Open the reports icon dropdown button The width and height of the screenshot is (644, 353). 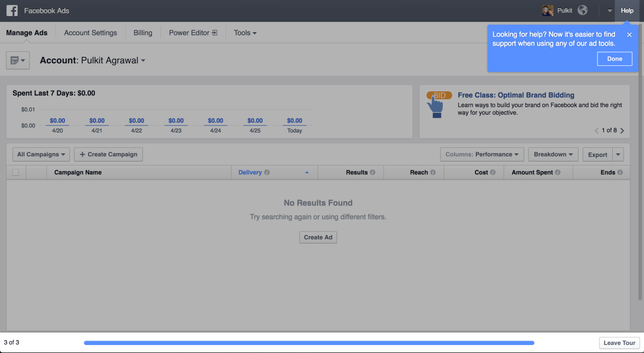[18, 60]
